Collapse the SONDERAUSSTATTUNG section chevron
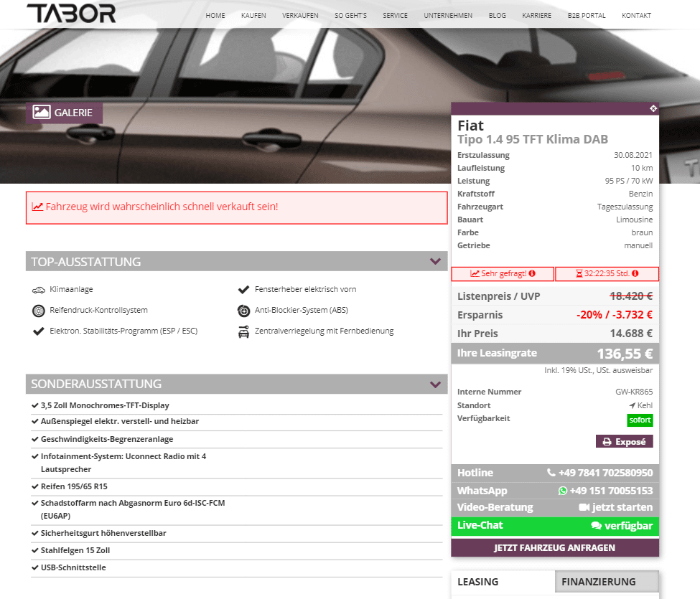Viewport: 700px width, 599px height. pos(435,385)
